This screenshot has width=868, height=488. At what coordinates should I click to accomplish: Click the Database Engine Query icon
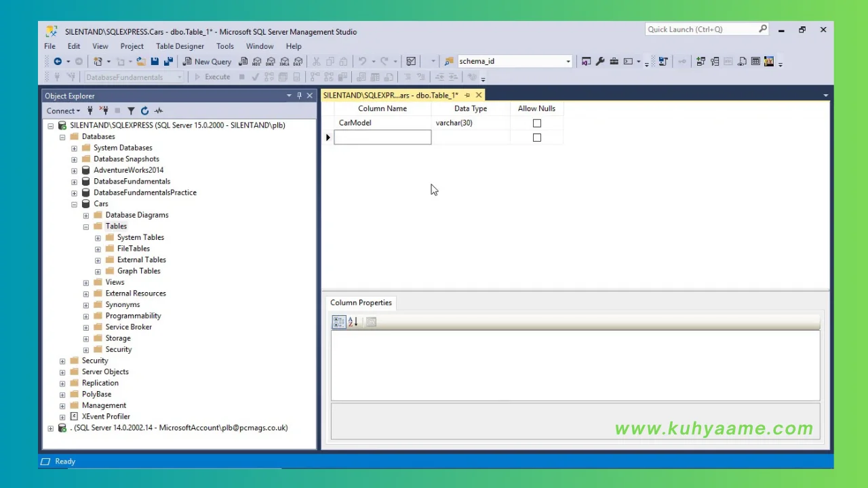click(x=243, y=61)
